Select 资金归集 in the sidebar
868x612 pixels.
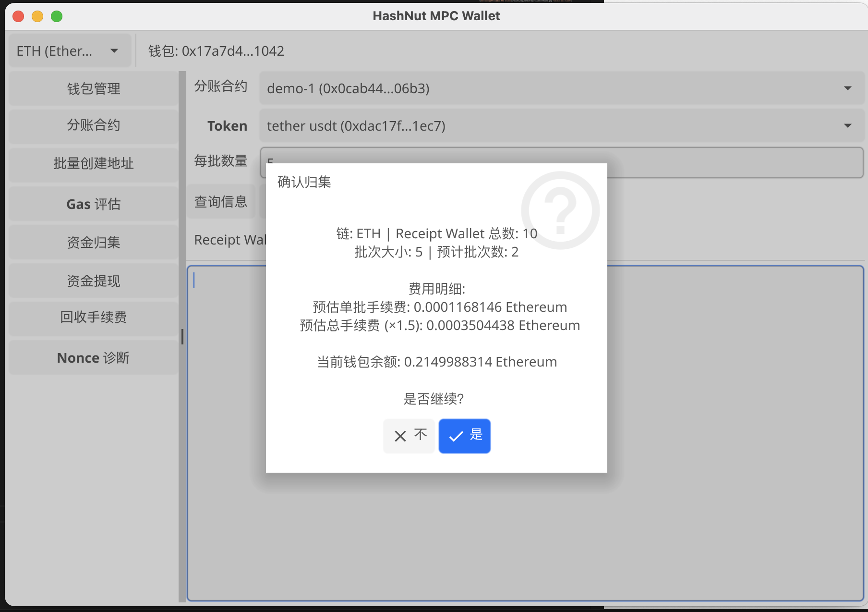pos(94,242)
